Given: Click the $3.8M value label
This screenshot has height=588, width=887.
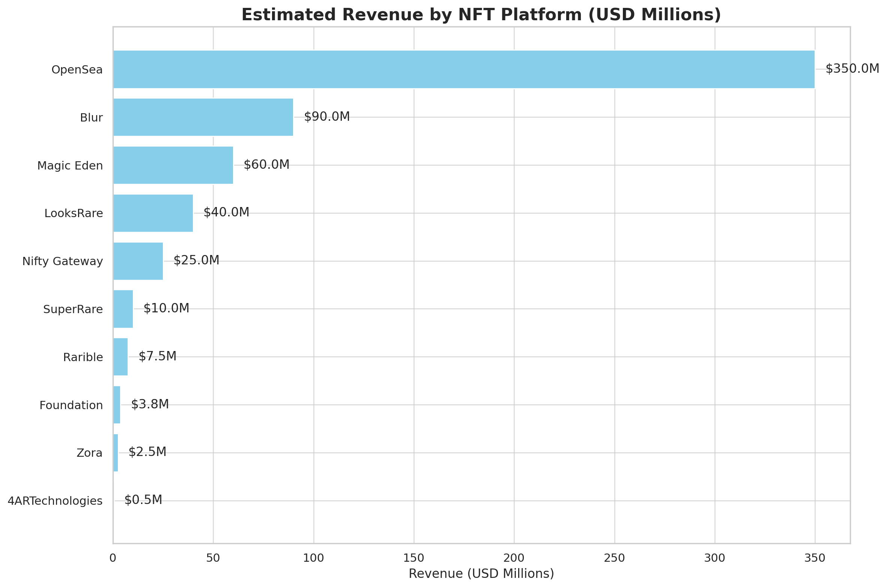Looking at the screenshot, I should pyautogui.click(x=150, y=404).
